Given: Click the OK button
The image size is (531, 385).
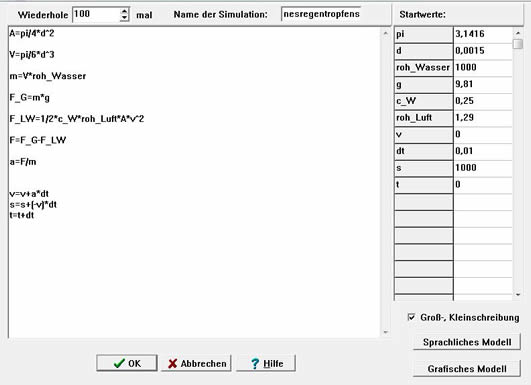Looking at the screenshot, I should point(127,363).
